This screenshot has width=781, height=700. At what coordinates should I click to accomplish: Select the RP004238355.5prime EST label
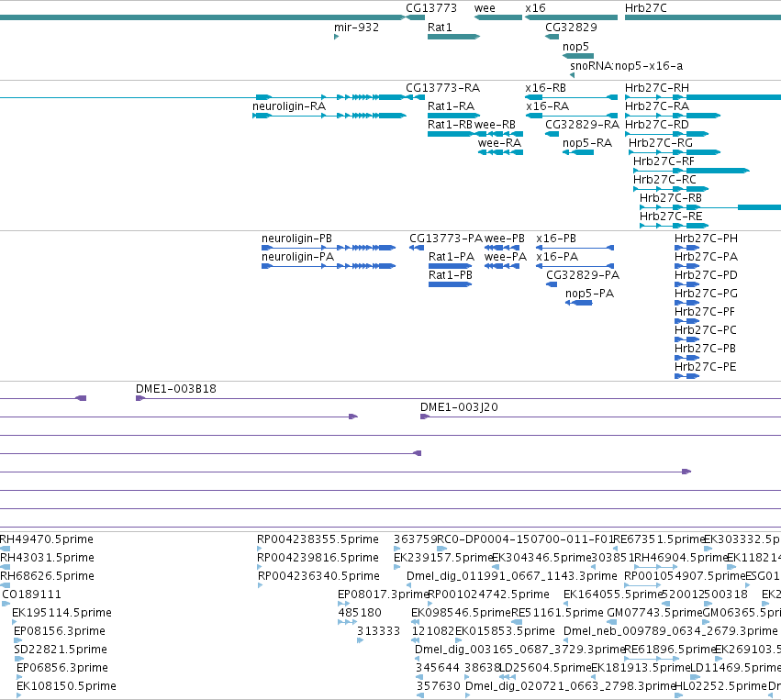point(318,539)
